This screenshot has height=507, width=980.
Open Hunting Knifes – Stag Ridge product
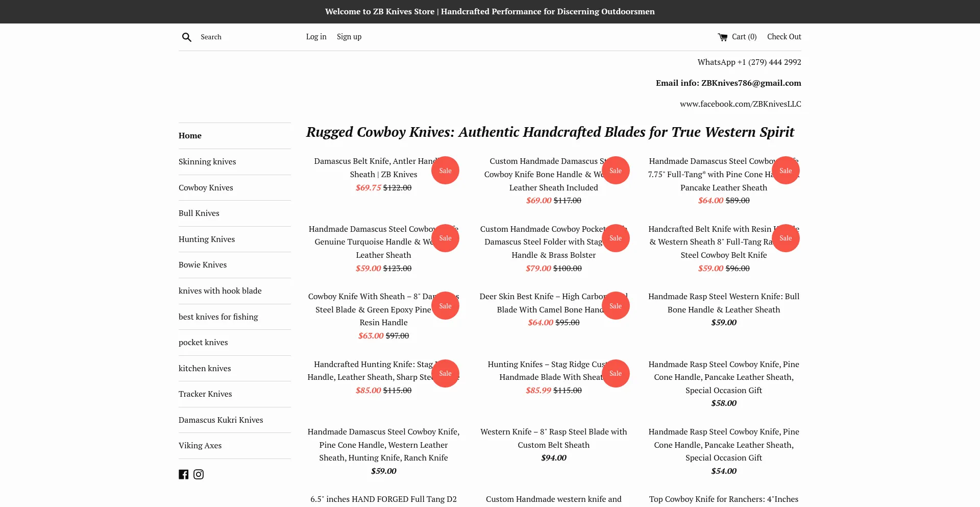tap(553, 371)
